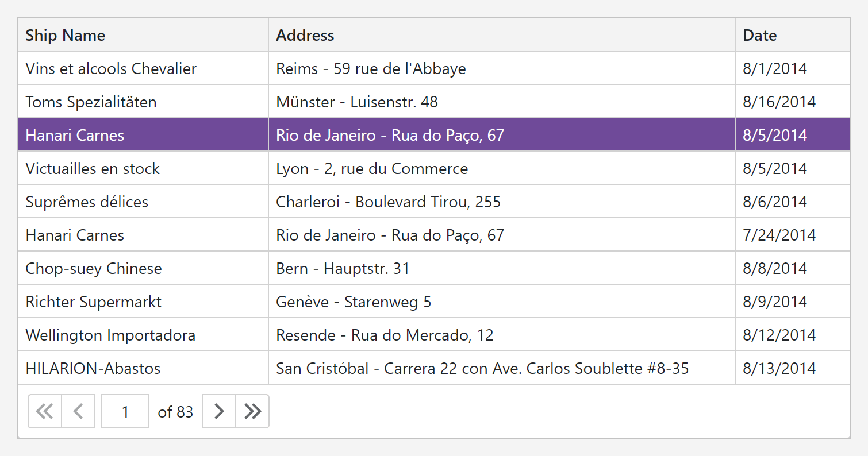The height and width of the screenshot is (456, 868).
Task: Select the Chop-suey Chinese row
Action: pyautogui.click(x=94, y=269)
